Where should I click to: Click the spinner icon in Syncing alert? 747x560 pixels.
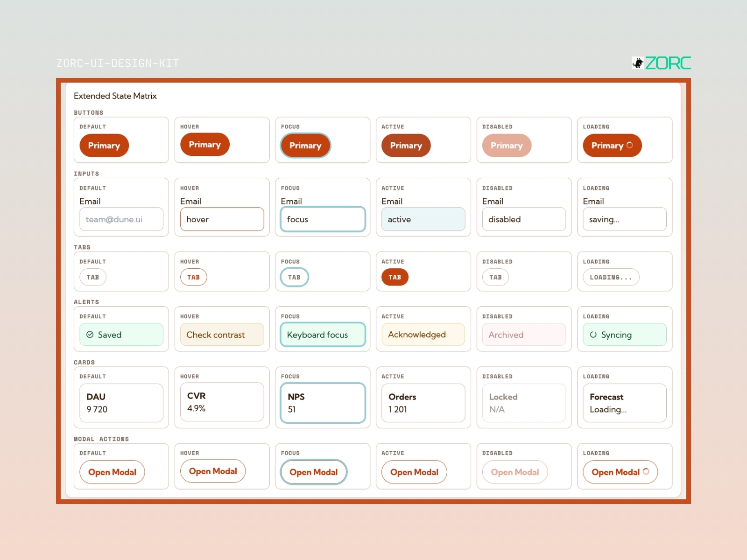tap(593, 335)
